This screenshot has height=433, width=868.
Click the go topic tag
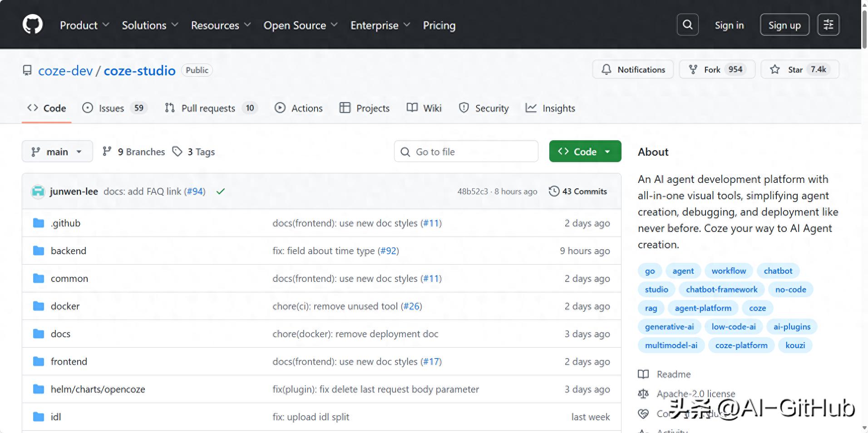point(650,271)
